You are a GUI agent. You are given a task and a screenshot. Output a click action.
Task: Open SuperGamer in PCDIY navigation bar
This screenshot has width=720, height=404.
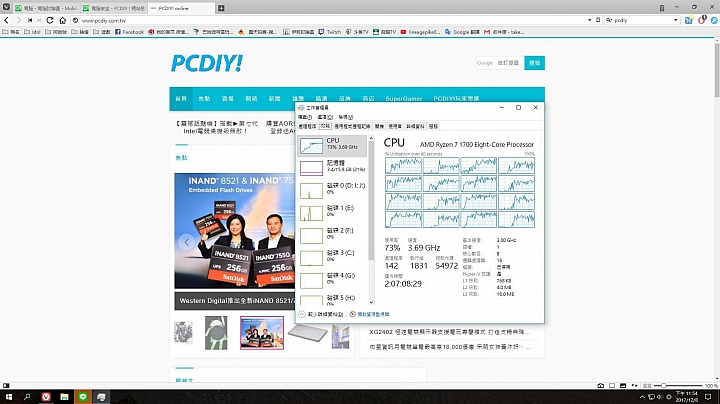[x=404, y=98]
